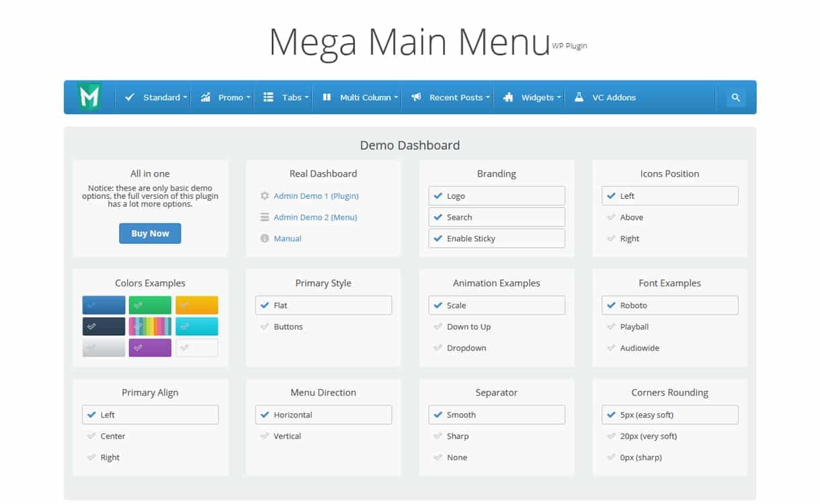Image resolution: width=820 pixels, height=504 pixels.
Task: Click the lines icon next to Admin Demo 2
Action: coord(265,218)
